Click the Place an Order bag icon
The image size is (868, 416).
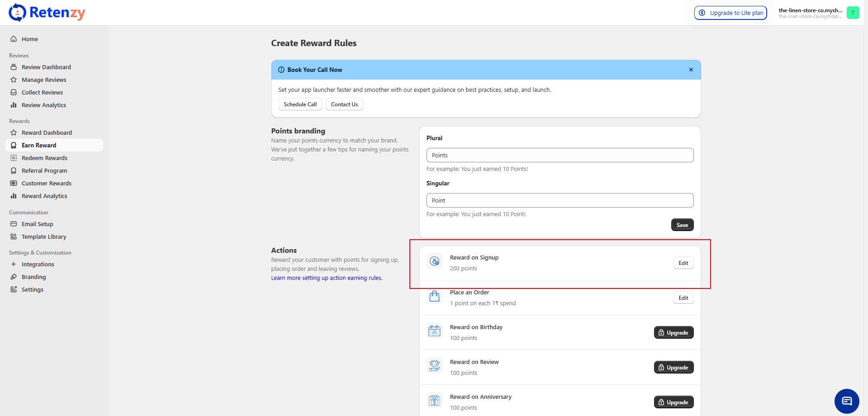(434, 296)
